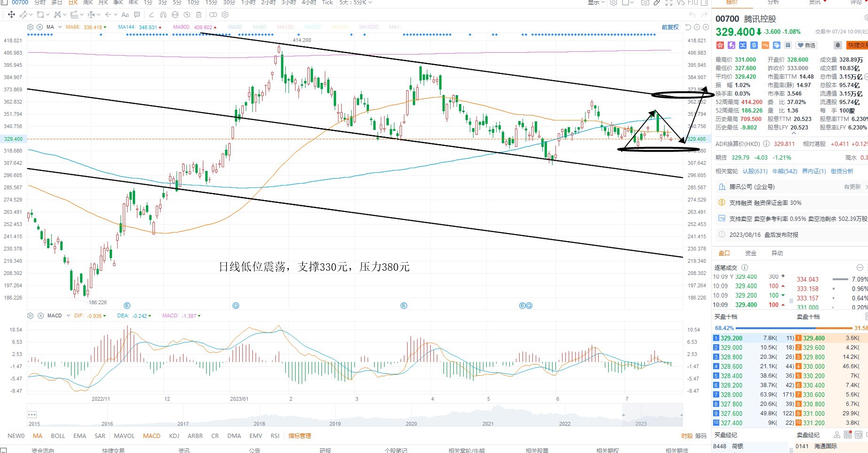Add a comment bubble note to chart
This screenshot has width=868, height=453.
coord(137,15)
